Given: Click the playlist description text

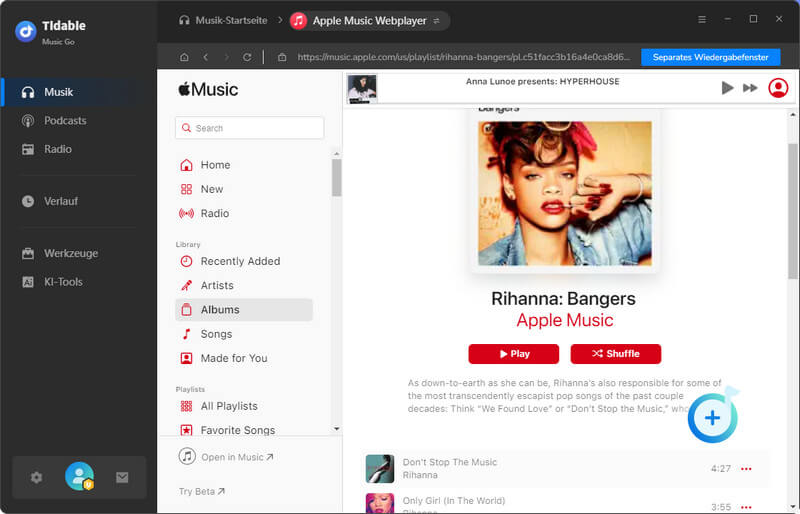Looking at the screenshot, I should (564, 396).
